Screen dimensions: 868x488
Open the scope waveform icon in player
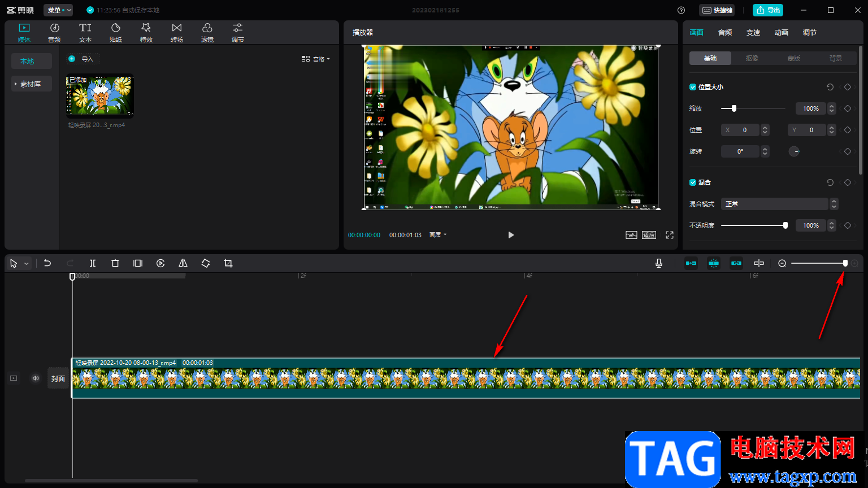[631, 235]
